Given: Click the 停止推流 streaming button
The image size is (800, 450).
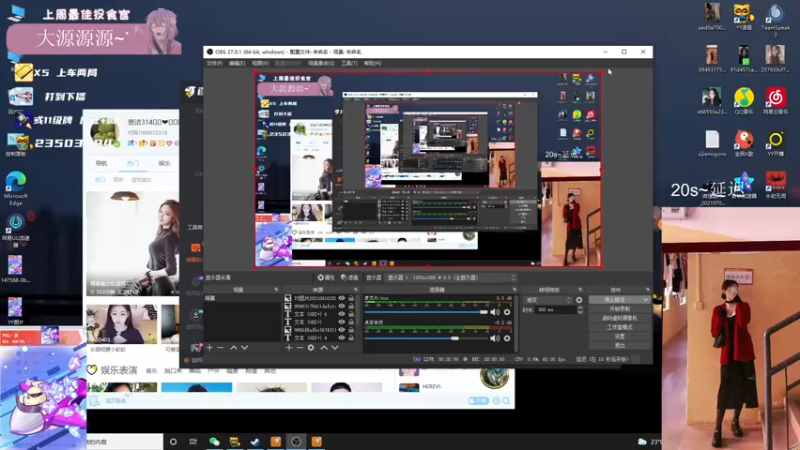Looking at the screenshot, I should click(x=615, y=300).
